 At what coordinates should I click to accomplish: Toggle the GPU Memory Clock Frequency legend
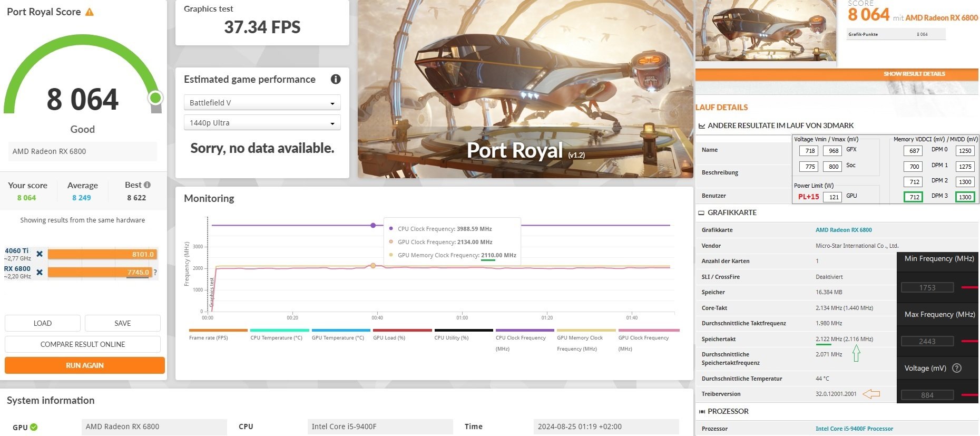[586, 341]
